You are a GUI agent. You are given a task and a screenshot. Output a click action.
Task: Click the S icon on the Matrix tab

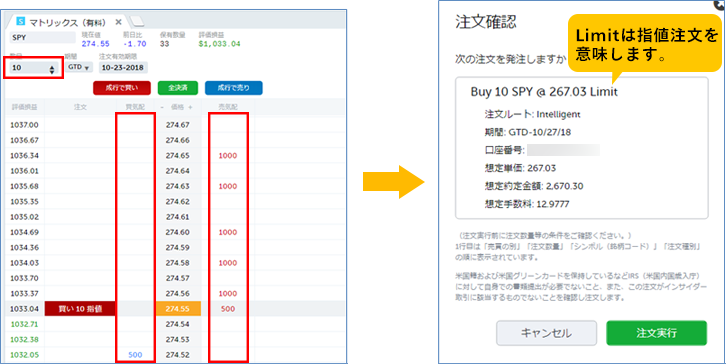21,21
